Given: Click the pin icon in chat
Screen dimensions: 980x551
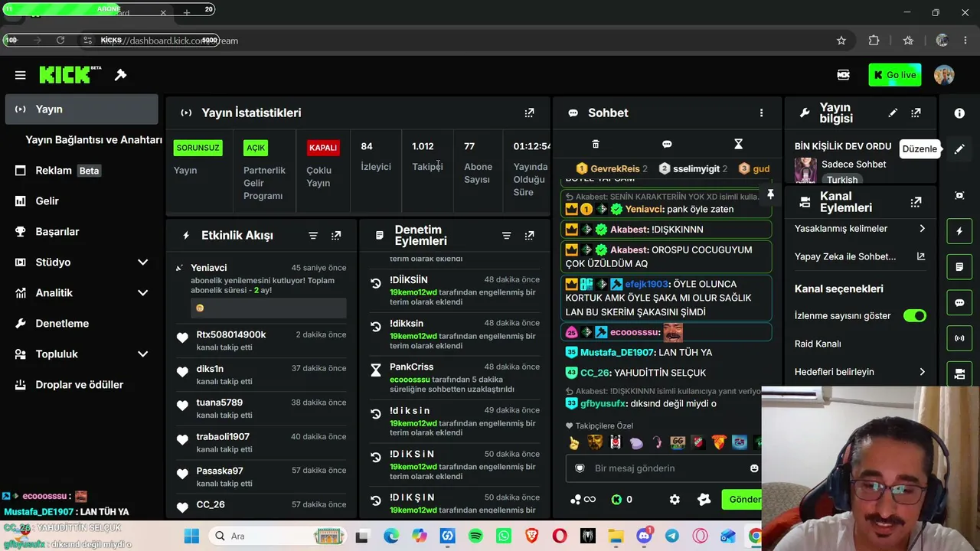Looking at the screenshot, I should [770, 194].
